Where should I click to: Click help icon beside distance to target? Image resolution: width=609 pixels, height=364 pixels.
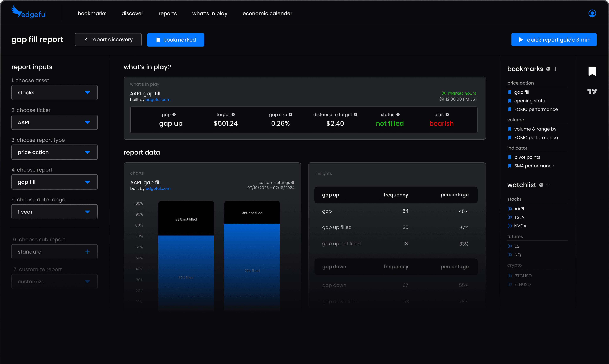click(356, 115)
